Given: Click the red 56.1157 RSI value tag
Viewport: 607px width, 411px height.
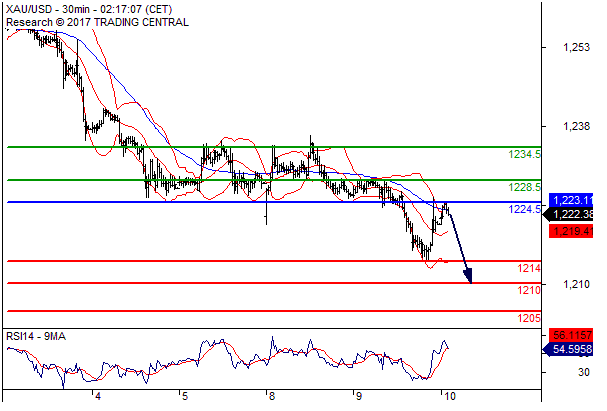Looking at the screenshot, I should 571,335.
